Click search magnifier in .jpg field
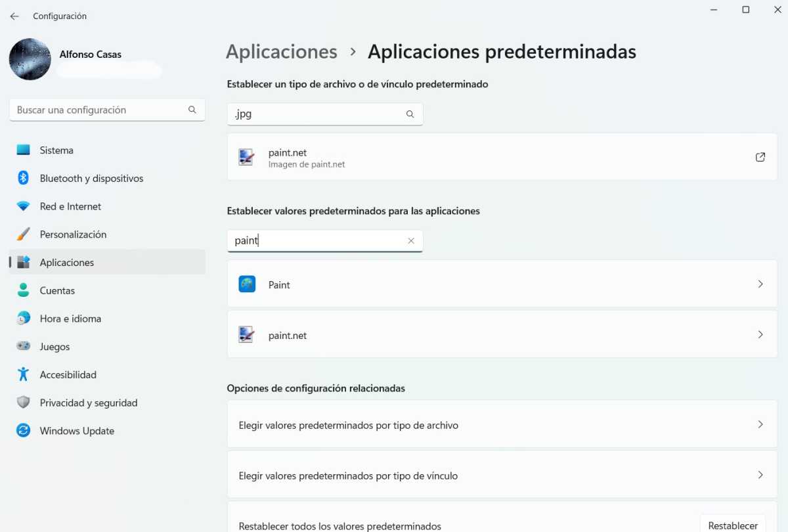 [410, 114]
